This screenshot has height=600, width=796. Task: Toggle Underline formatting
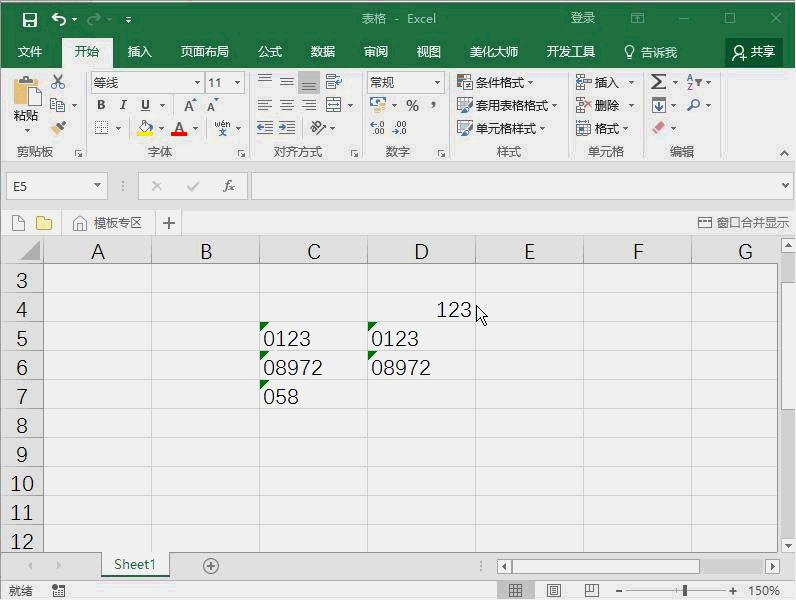click(x=145, y=105)
